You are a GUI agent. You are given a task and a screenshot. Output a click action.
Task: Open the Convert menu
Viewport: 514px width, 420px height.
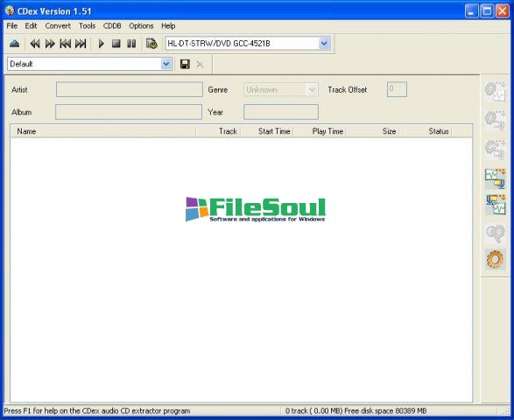[x=58, y=26]
